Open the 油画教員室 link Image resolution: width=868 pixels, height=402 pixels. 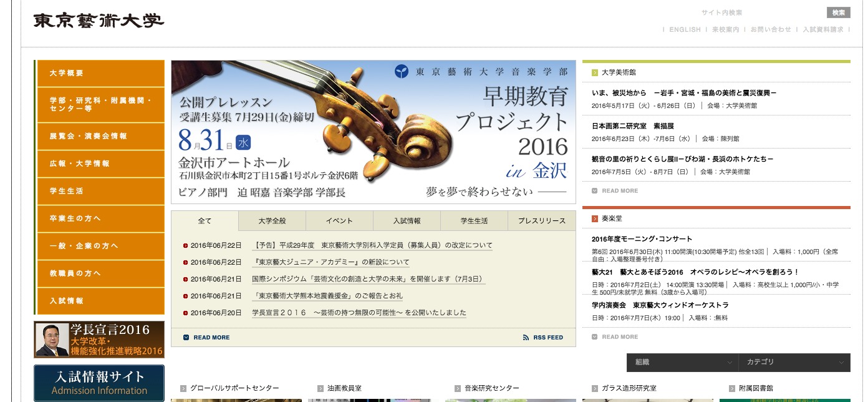(x=344, y=388)
